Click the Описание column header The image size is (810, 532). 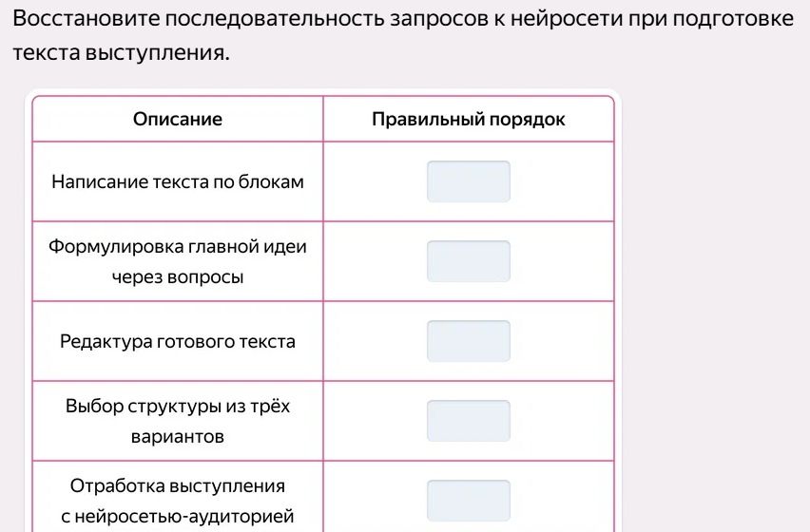[178, 119]
